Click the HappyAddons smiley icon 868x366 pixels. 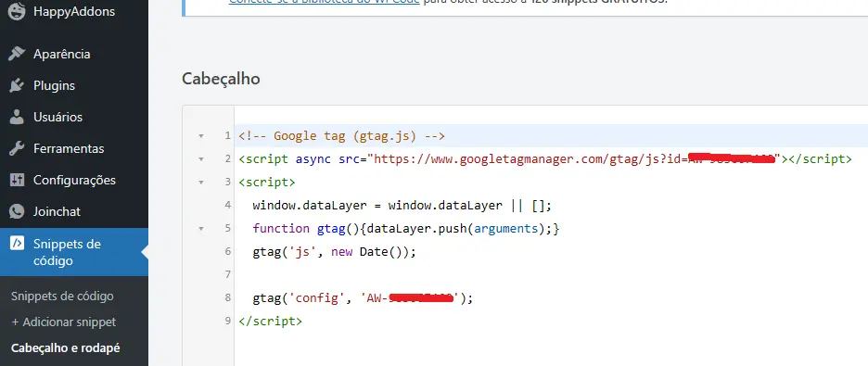coord(17,11)
